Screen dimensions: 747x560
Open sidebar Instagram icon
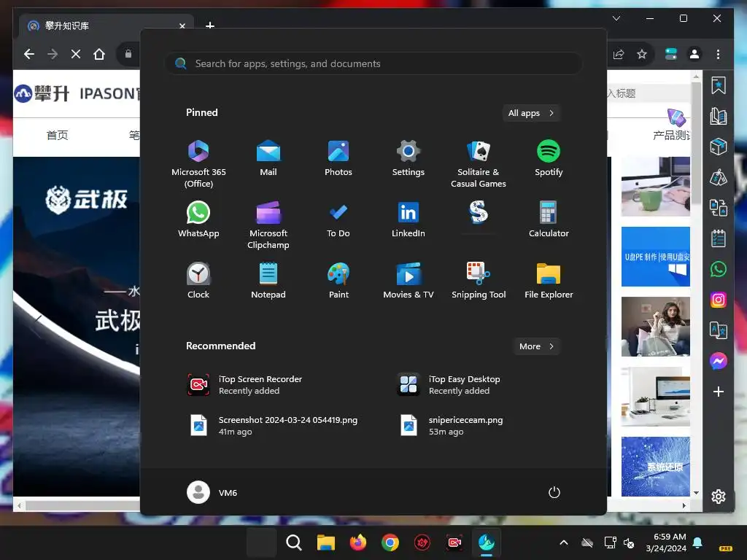(x=719, y=300)
